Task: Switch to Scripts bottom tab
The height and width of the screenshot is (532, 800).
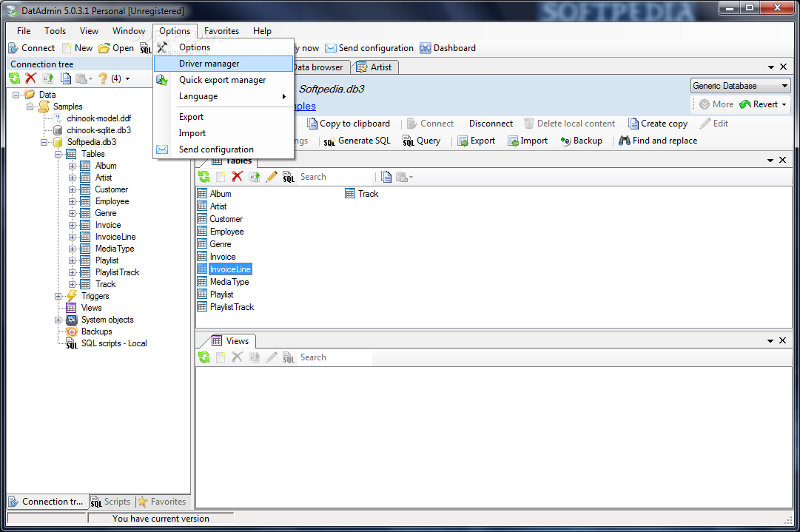Action: [x=111, y=502]
